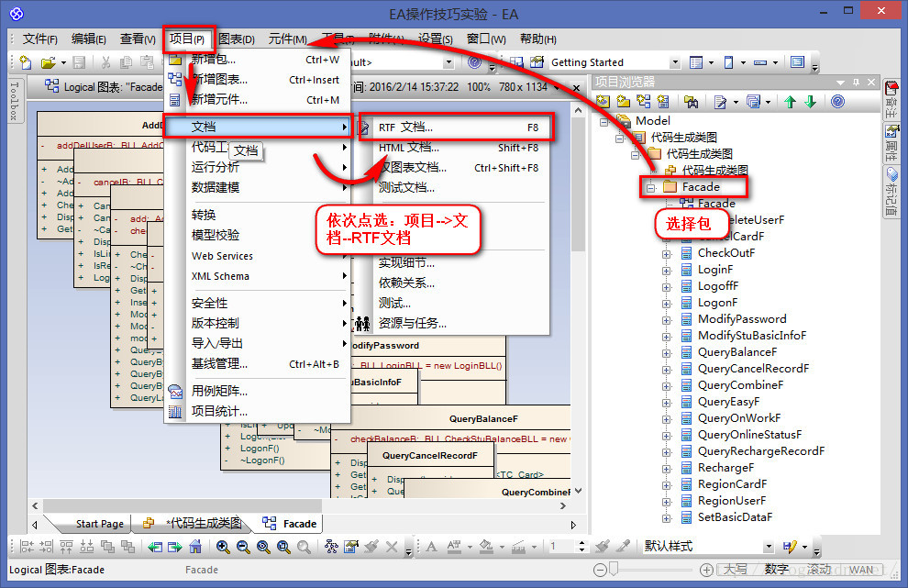
Task: Open the project browser panel menu triangle
Action: [x=840, y=83]
